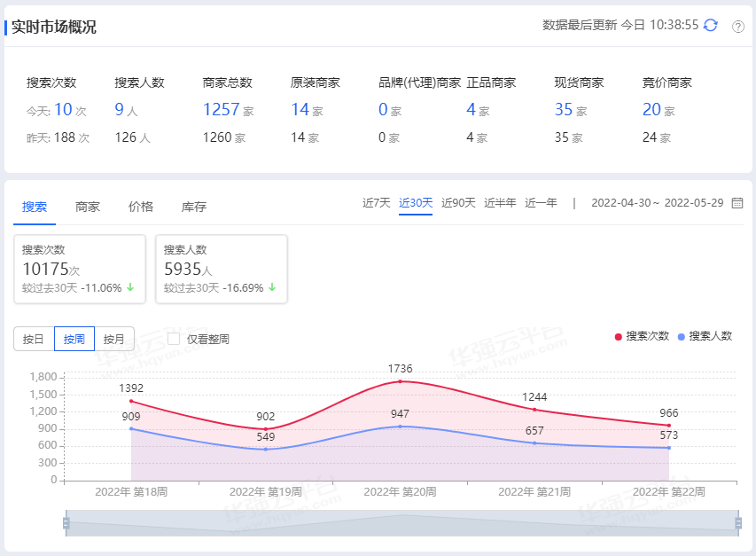Click today's 品牌(代理)商家 value 0
Image resolution: width=756 pixels, height=556 pixels.
[383, 109]
